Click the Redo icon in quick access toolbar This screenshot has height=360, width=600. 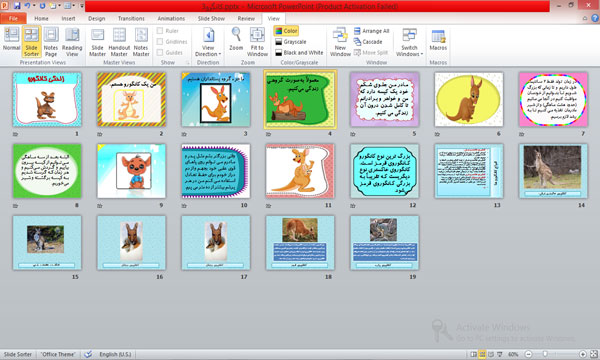[42, 6]
